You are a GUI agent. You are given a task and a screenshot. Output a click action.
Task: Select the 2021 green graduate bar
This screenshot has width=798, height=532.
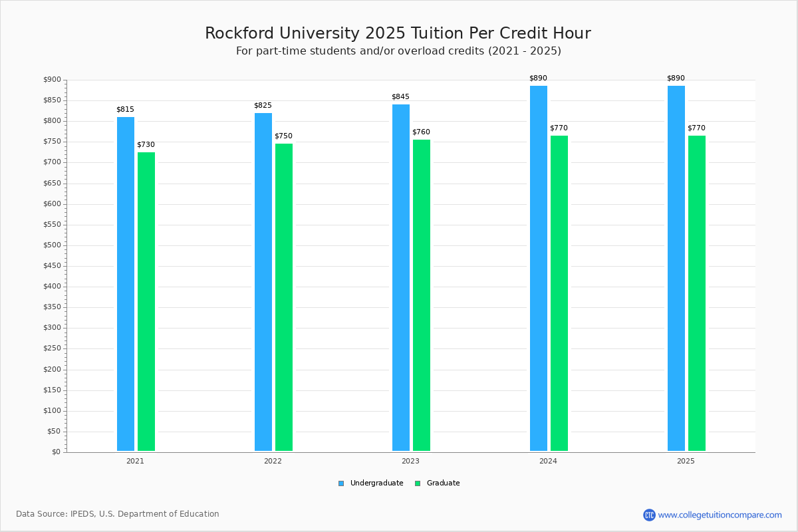[x=146, y=299]
